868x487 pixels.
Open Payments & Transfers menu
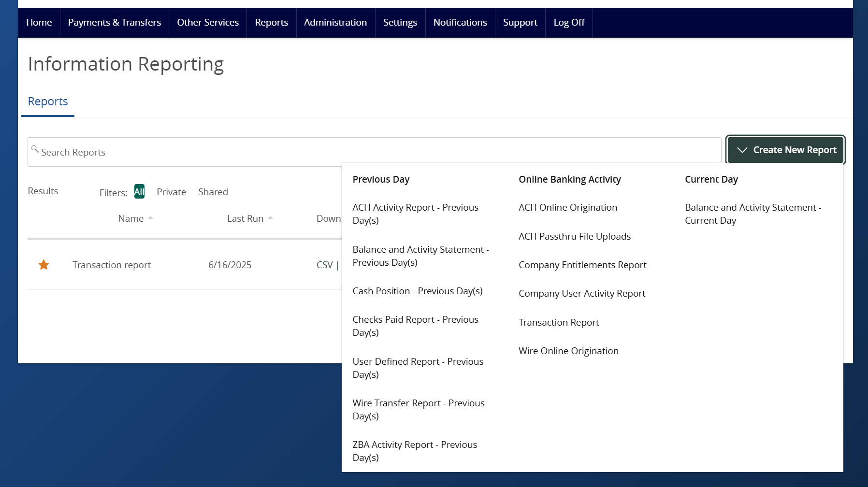115,23
